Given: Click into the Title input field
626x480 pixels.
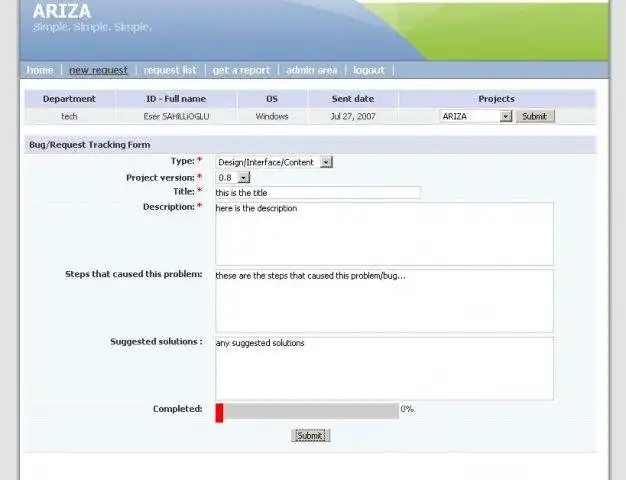Looking at the screenshot, I should [x=318, y=192].
